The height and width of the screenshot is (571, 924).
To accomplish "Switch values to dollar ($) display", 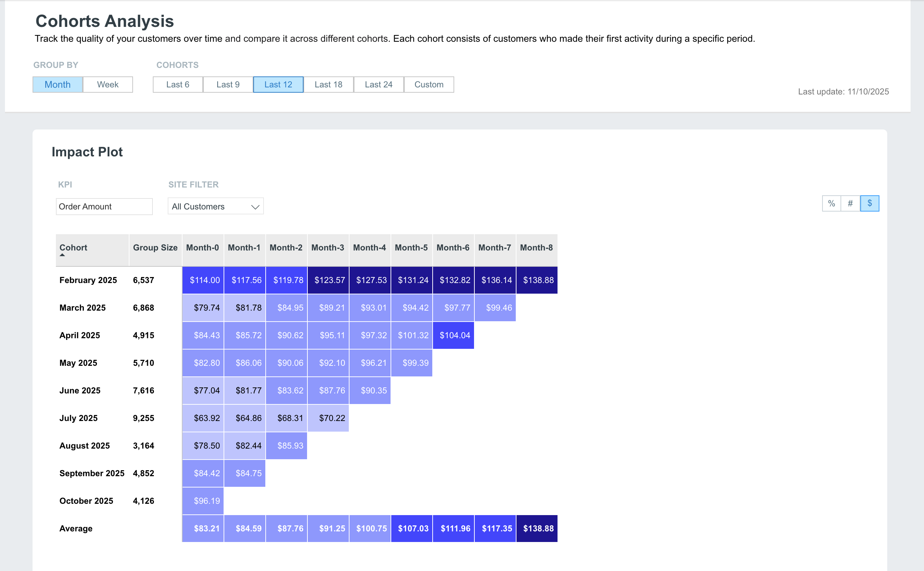I will tap(870, 203).
